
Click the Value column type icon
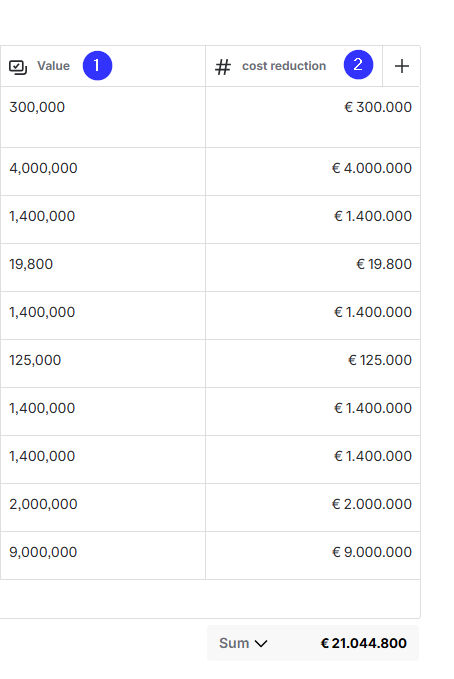18,67
